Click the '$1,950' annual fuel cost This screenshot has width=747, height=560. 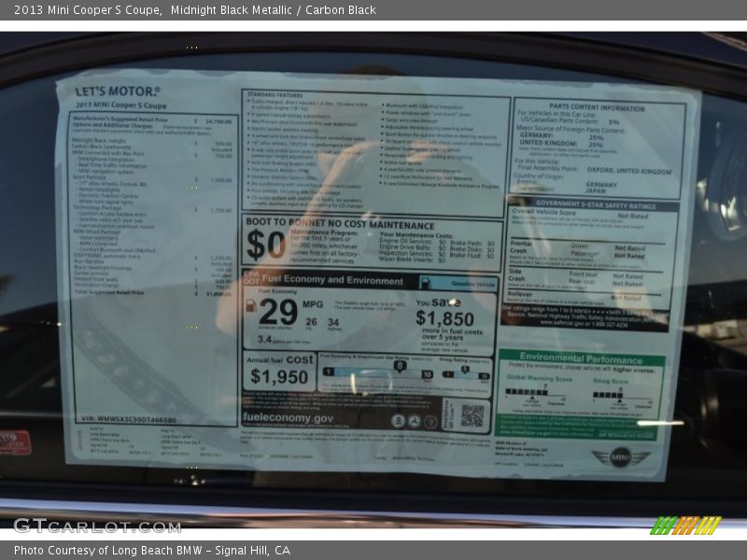coord(279,377)
